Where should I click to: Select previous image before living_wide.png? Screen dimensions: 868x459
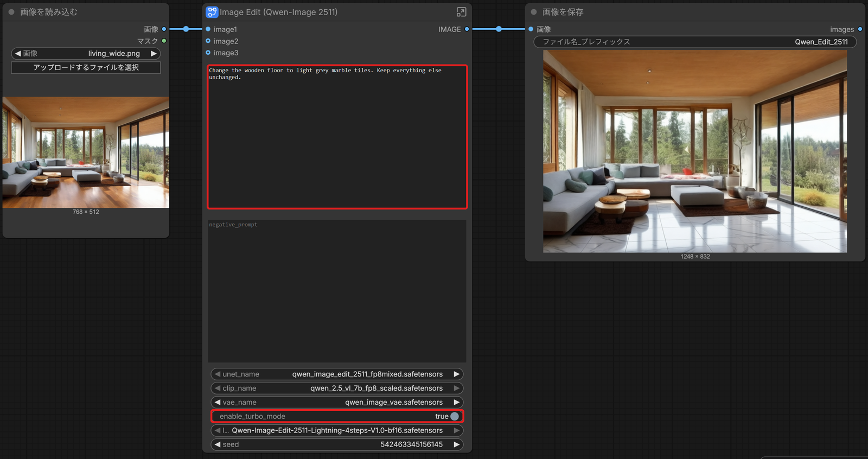point(18,53)
